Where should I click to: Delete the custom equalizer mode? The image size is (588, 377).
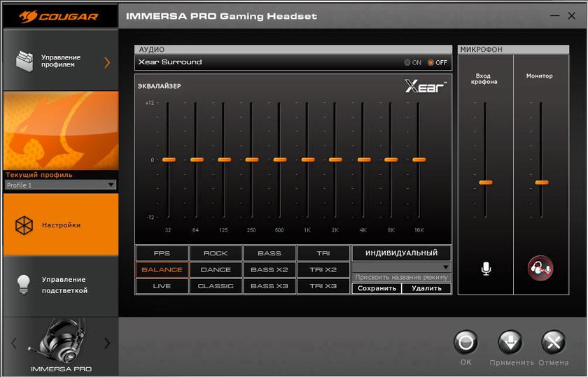pyautogui.click(x=426, y=288)
